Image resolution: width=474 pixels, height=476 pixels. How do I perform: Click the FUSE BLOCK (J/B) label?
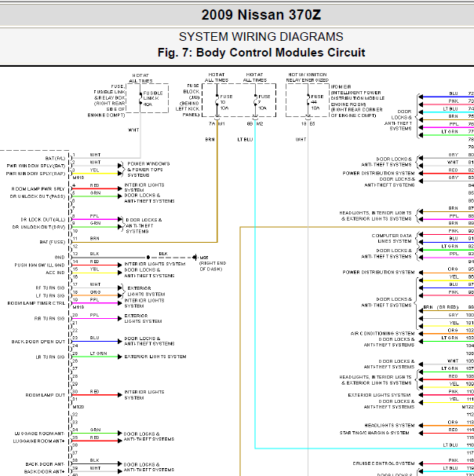(x=188, y=101)
